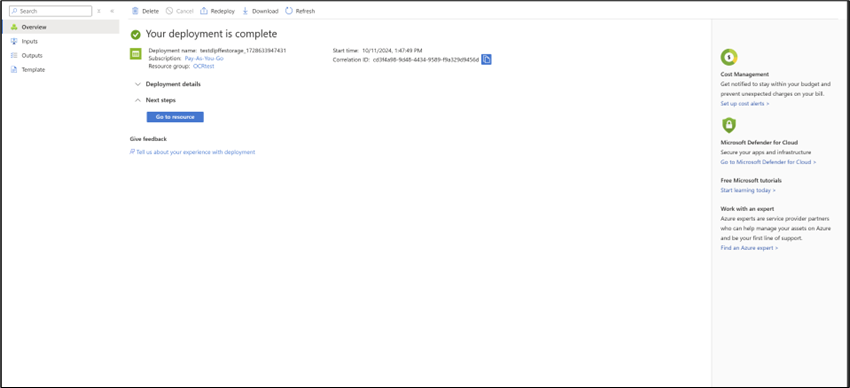Click the Free Microsoft tutorials heading
The height and width of the screenshot is (388, 850).
click(x=751, y=180)
